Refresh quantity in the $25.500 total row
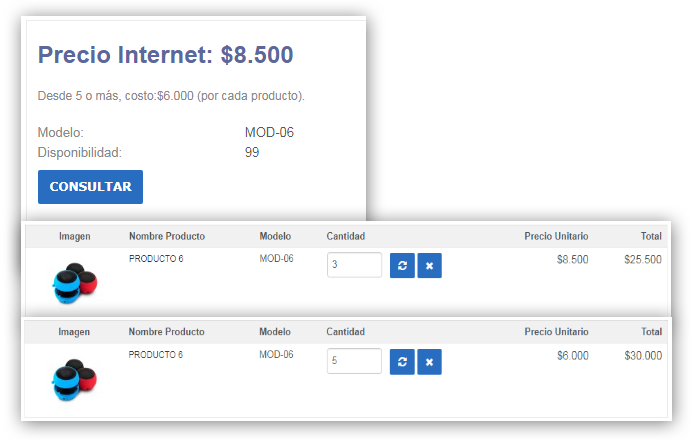The image size is (692, 440). (401, 265)
